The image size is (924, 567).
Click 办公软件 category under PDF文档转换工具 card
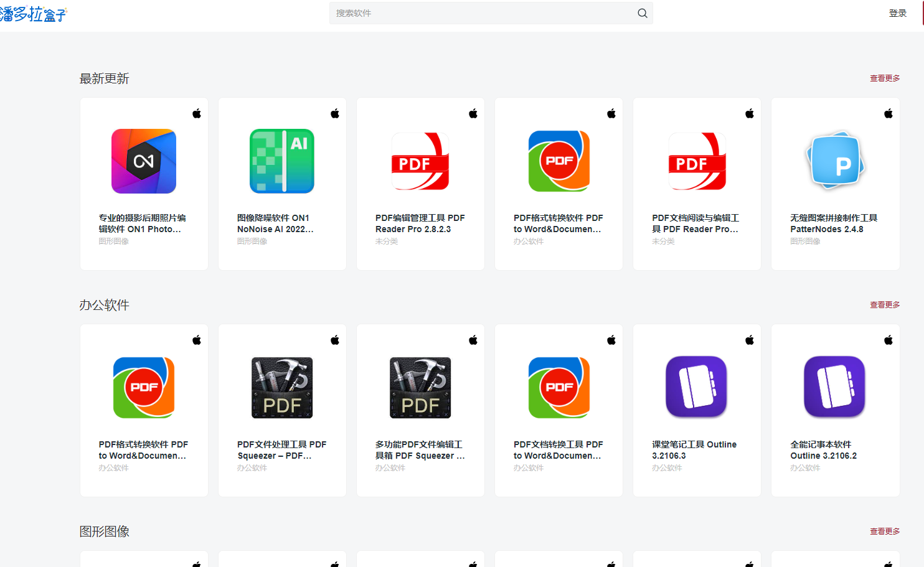(529, 468)
